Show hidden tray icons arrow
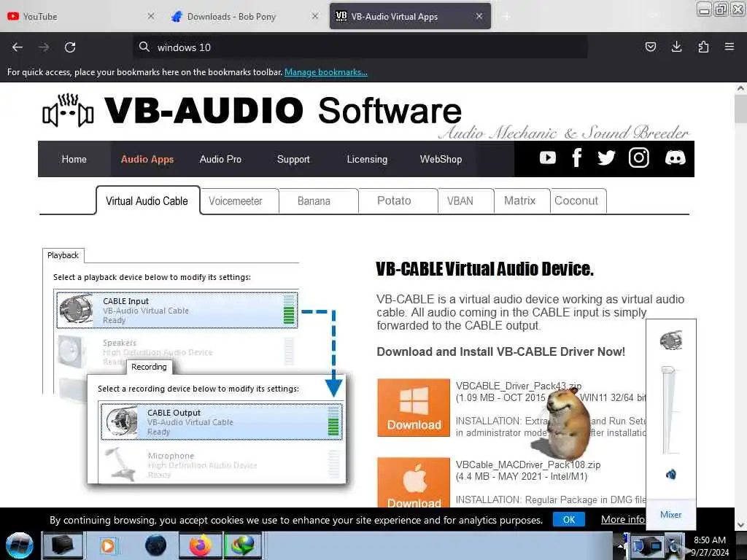Screen dimensions: 747x560 [x=621, y=545]
